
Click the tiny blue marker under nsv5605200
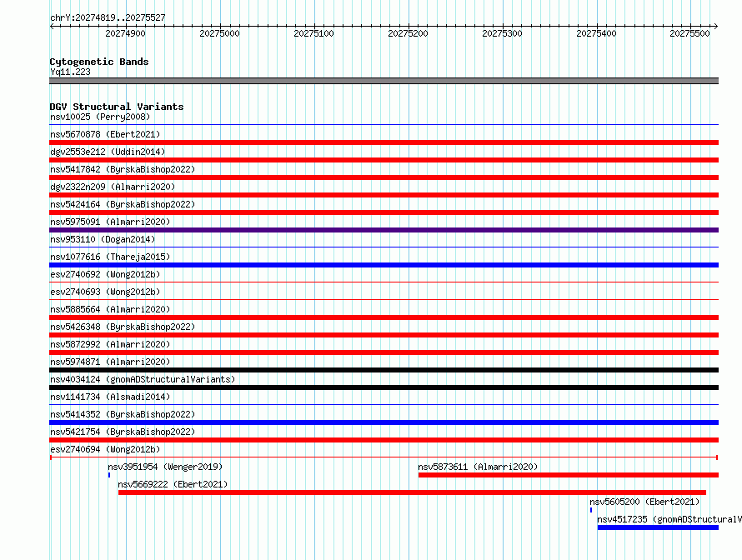[x=591, y=510]
